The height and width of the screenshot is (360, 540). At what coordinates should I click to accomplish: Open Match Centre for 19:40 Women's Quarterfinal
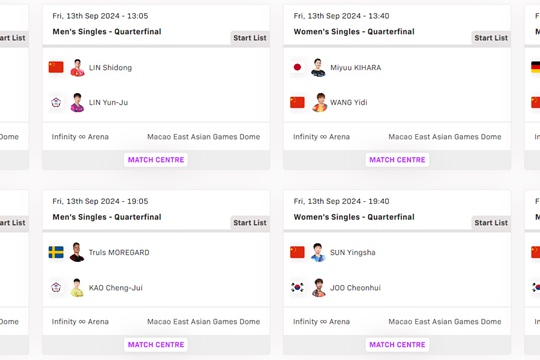[x=397, y=344]
